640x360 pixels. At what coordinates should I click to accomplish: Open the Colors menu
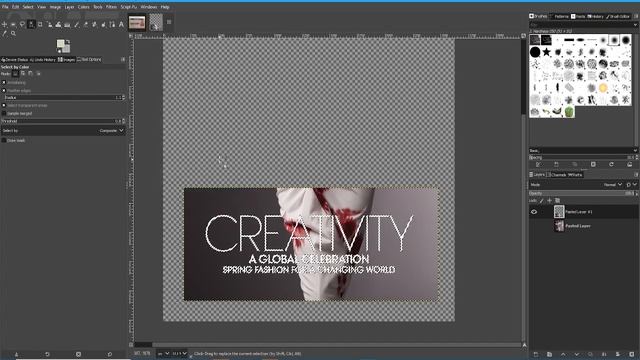click(84, 7)
